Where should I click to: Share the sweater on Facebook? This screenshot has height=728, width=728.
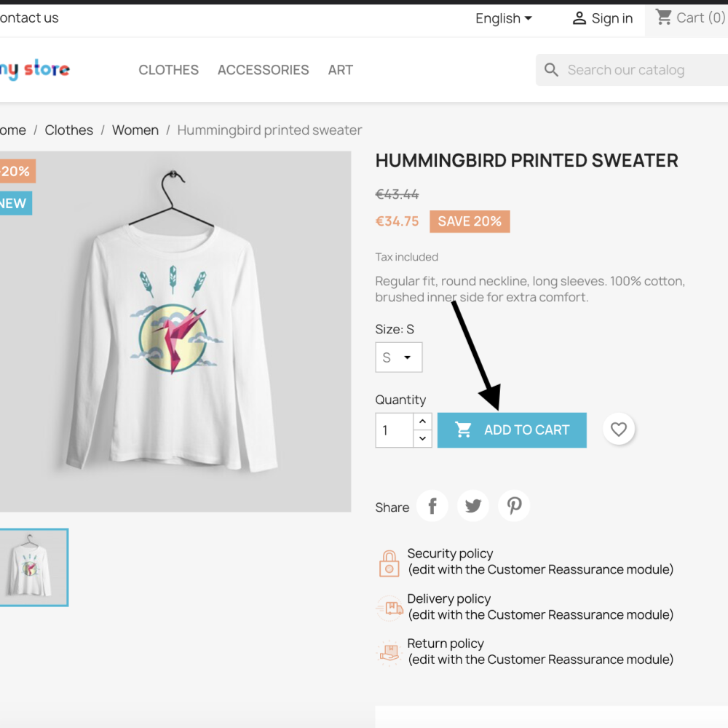point(432,505)
